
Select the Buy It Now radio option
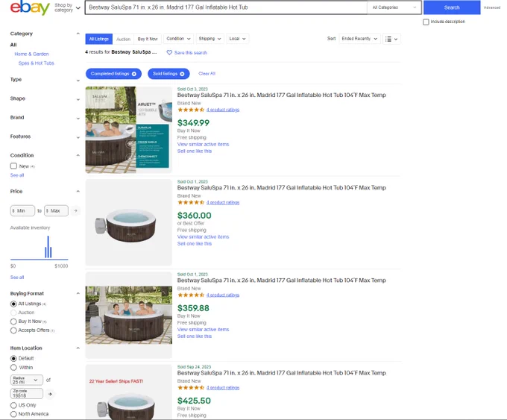click(13, 322)
